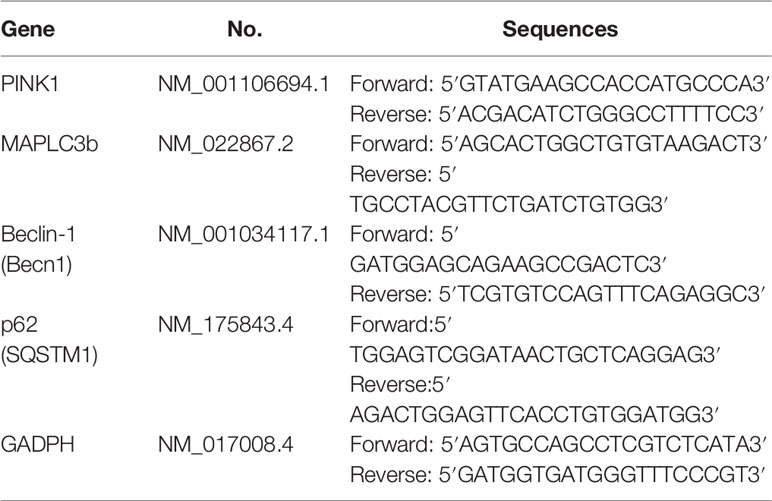Select the GADPH gene cell
The image size is (772, 501).
[38, 444]
